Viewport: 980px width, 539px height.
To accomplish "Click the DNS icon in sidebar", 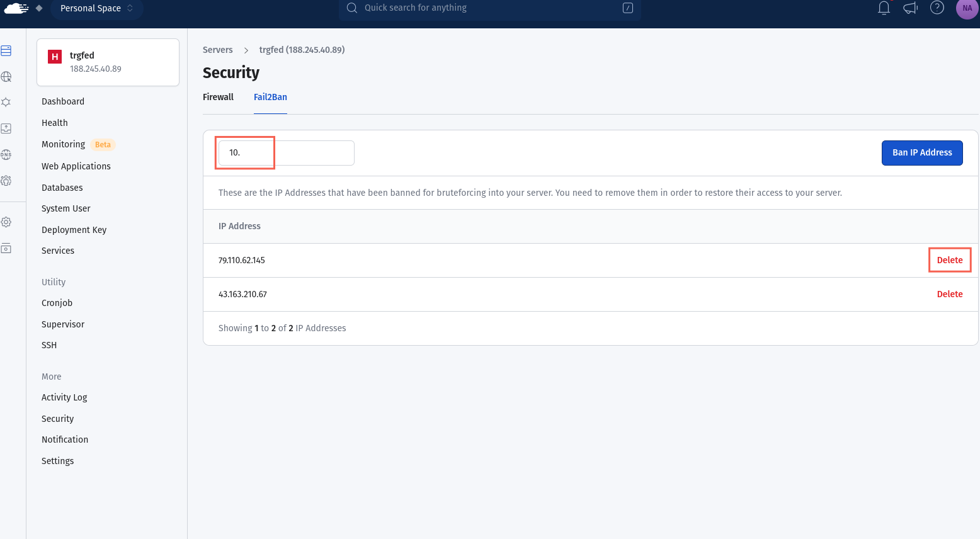I will coord(6,154).
